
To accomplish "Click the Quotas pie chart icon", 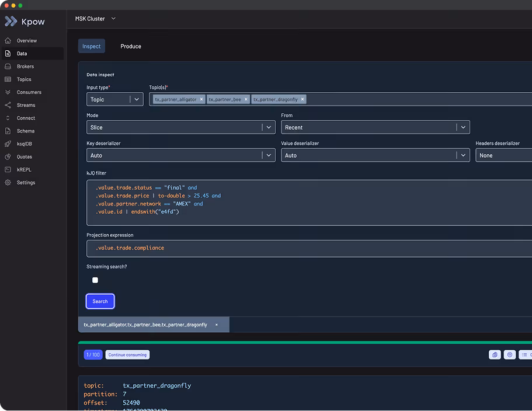I will (8, 156).
